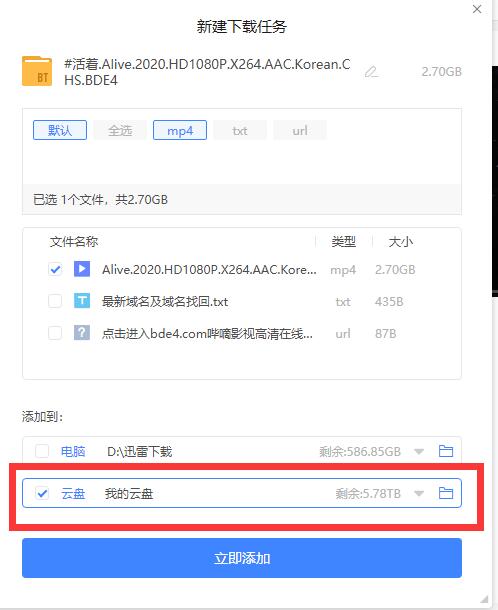This screenshot has width=498, height=610.
Task: Click 剩余:5.78TB free space text
Action: [x=368, y=493]
